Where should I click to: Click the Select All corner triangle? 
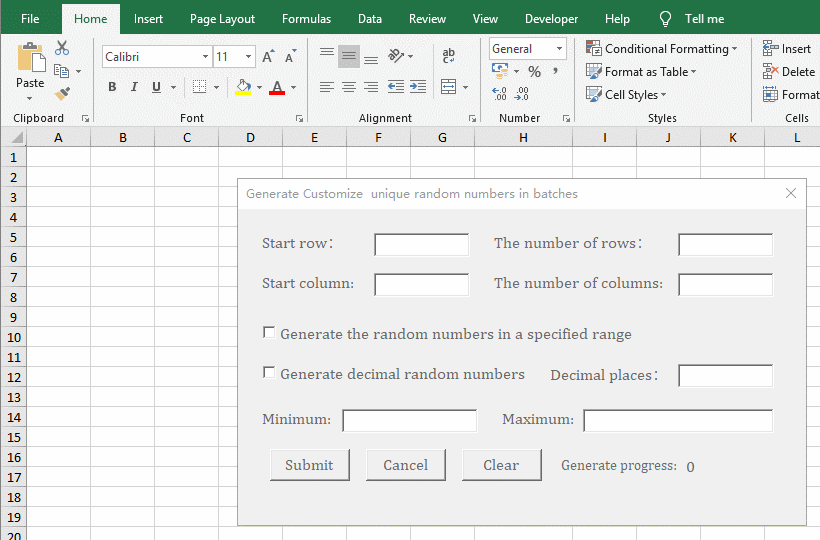(x=15, y=137)
